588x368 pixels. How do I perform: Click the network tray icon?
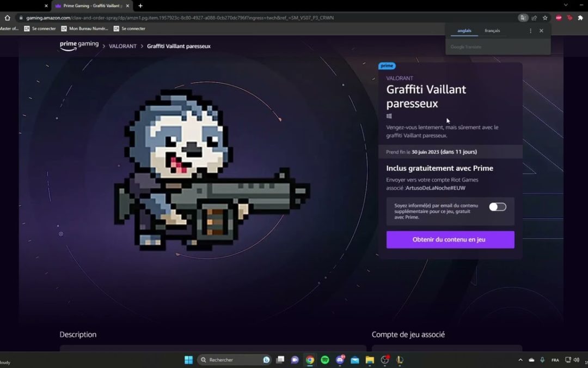pyautogui.click(x=568, y=360)
